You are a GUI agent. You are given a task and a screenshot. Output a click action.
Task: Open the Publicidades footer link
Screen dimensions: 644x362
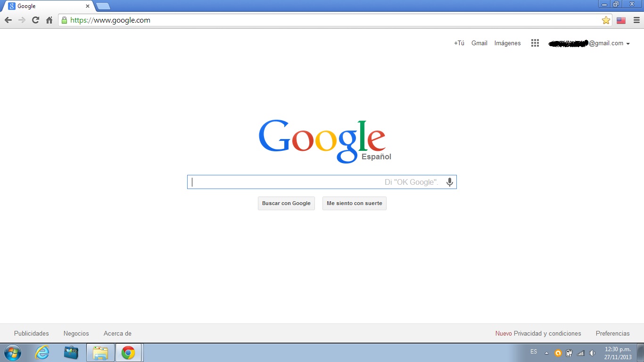tap(32, 333)
